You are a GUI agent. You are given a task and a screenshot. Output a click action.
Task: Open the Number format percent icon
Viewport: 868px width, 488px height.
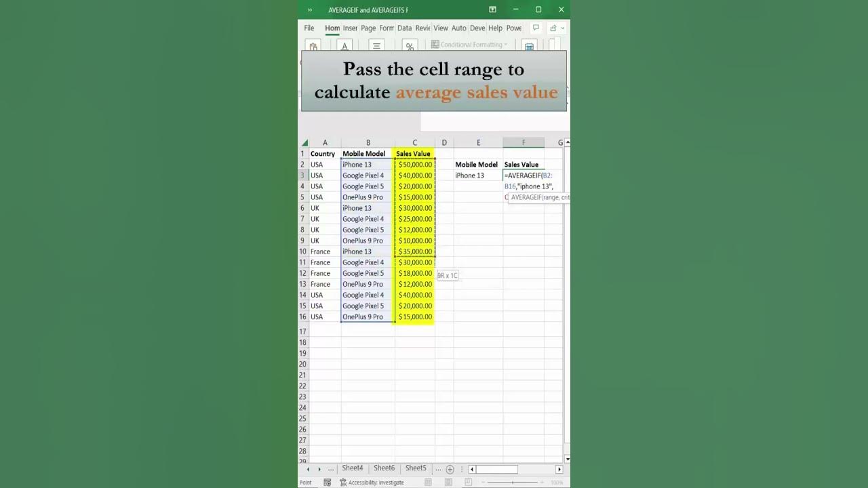pos(410,45)
